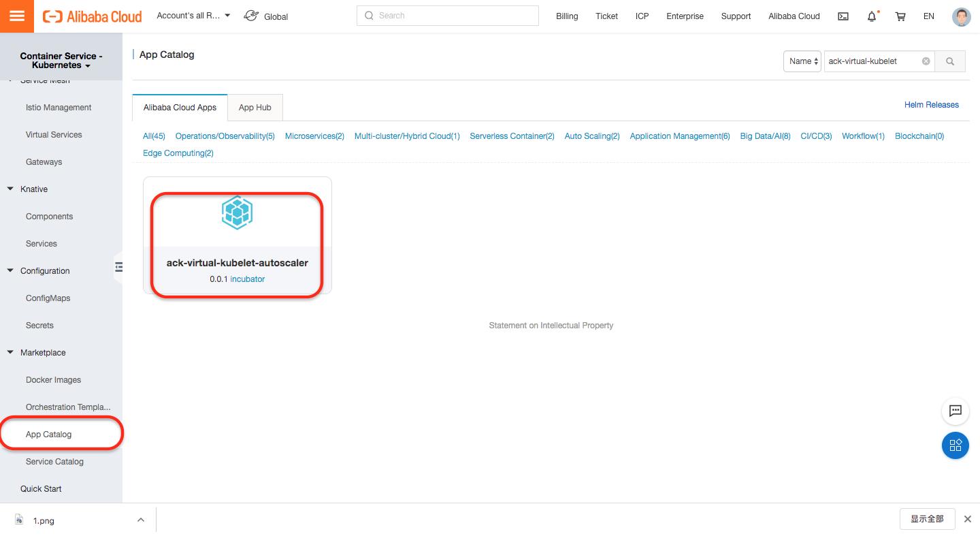Open the blue apps shortcut floating button
The image size is (980, 536).
click(x=955, y=445)
